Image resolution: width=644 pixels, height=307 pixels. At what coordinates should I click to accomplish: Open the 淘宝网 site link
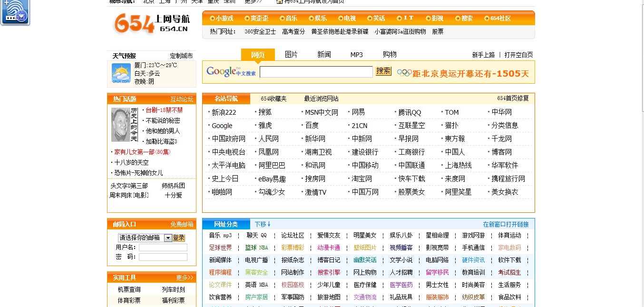pyautogui.click(x=362, y=179)
